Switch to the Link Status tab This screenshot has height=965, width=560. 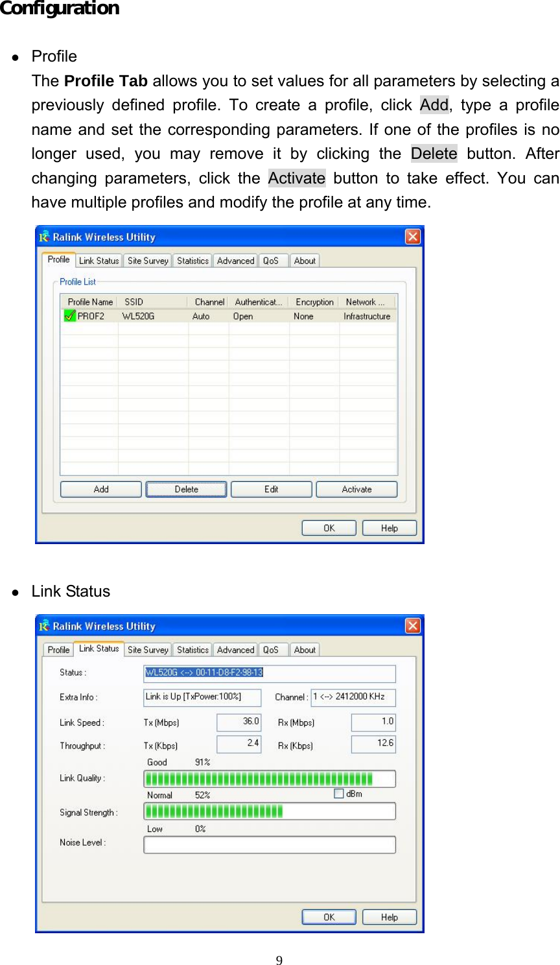pyautogui.click(x=99, y=260)
